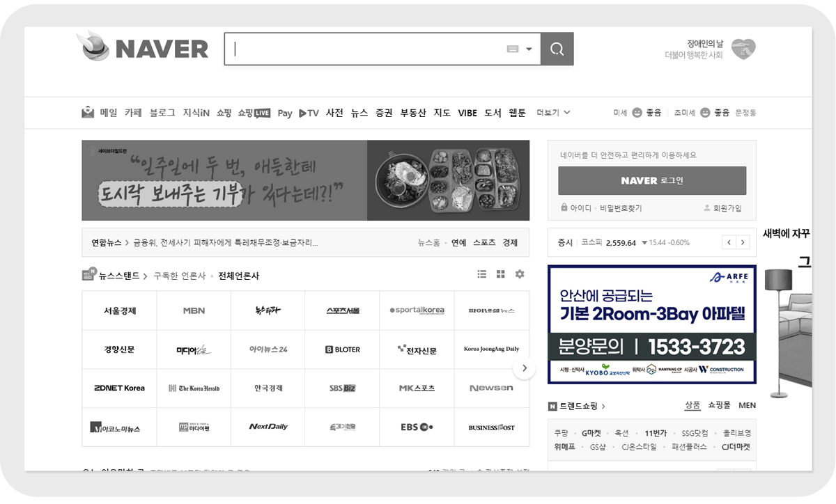
Task: Open the 경제 news link
Action: pyautogui.click(x=510, y=243)
